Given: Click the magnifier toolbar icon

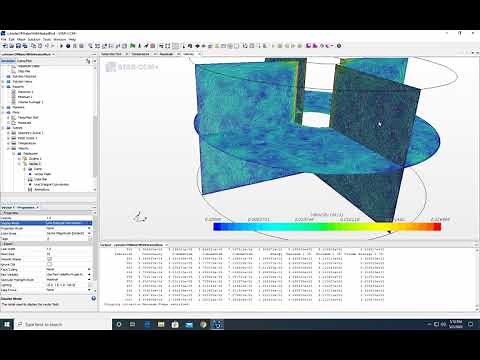Looking at the screenshot, I should pos(90,46).
